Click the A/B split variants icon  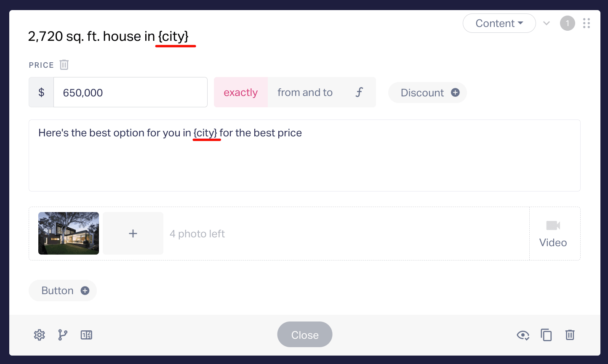[x=86, y=335]
